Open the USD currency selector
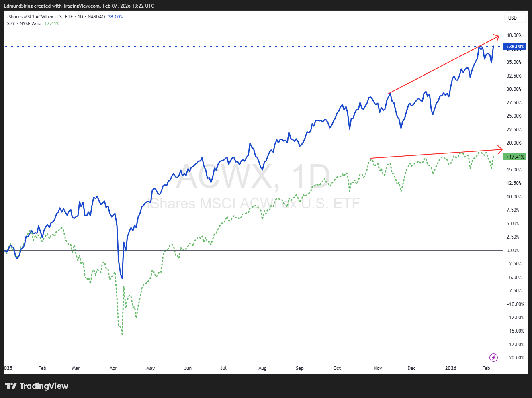 (512, 18)
